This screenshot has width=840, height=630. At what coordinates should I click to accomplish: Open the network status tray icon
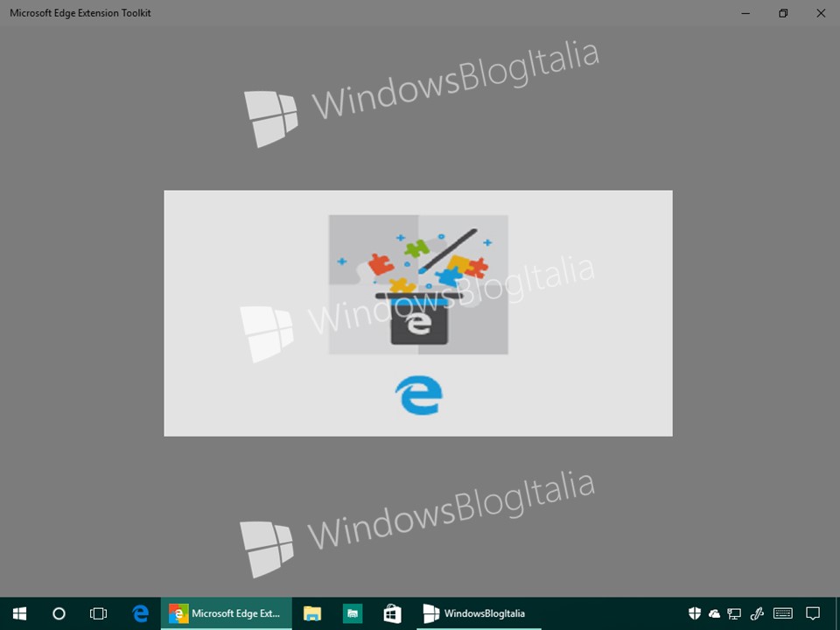point(734,614)
